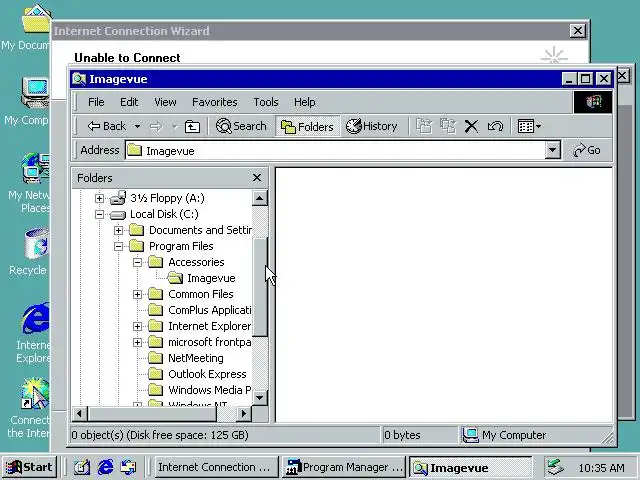Open the Help menu

[304, 102]
